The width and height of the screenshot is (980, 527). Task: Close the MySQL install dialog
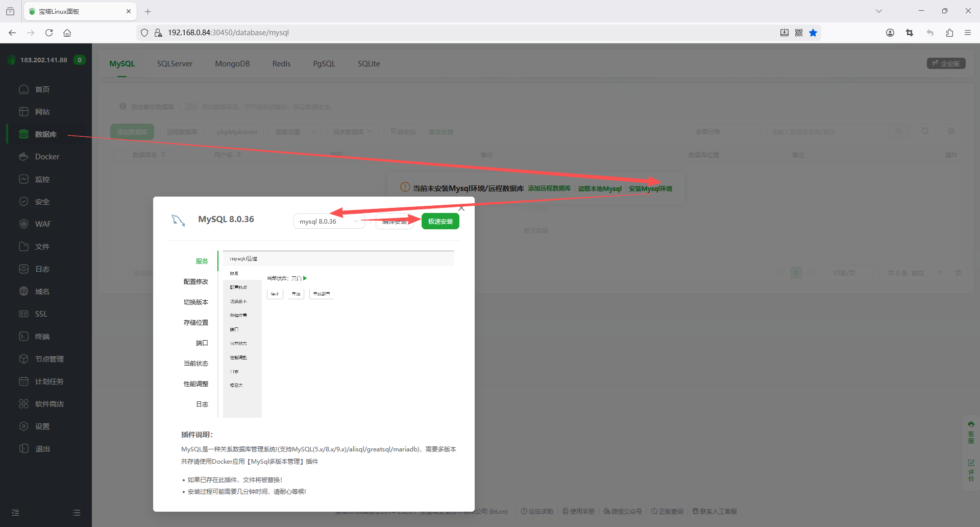tap(461, 208)
